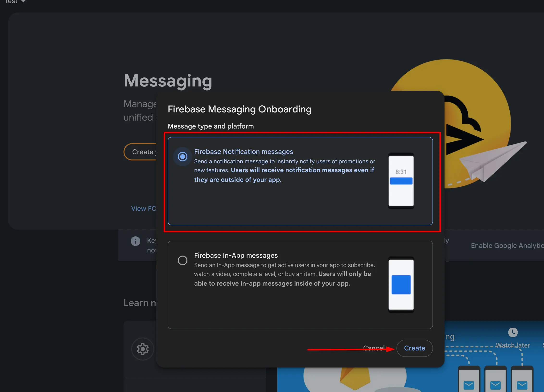Click the settings gear icon
This screenshot has height=392, width=544.
(142, 349)
